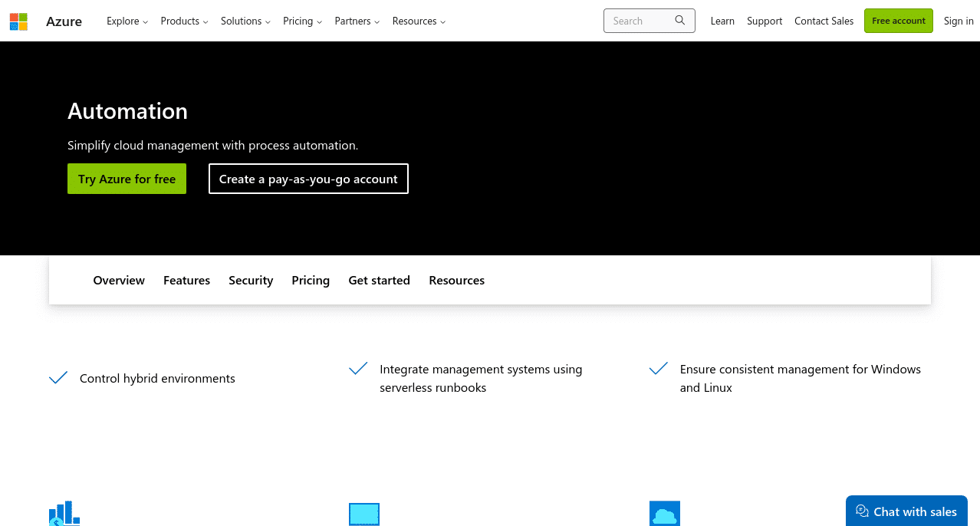Click the cloud icon at bottom right
Screen dimensions: 980x526
665,513
